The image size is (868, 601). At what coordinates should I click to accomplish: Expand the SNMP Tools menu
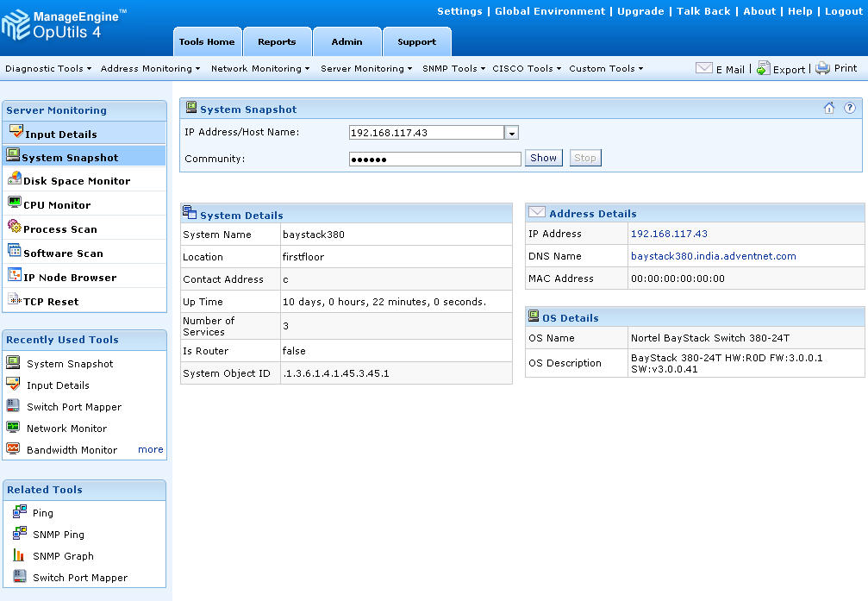453,68
